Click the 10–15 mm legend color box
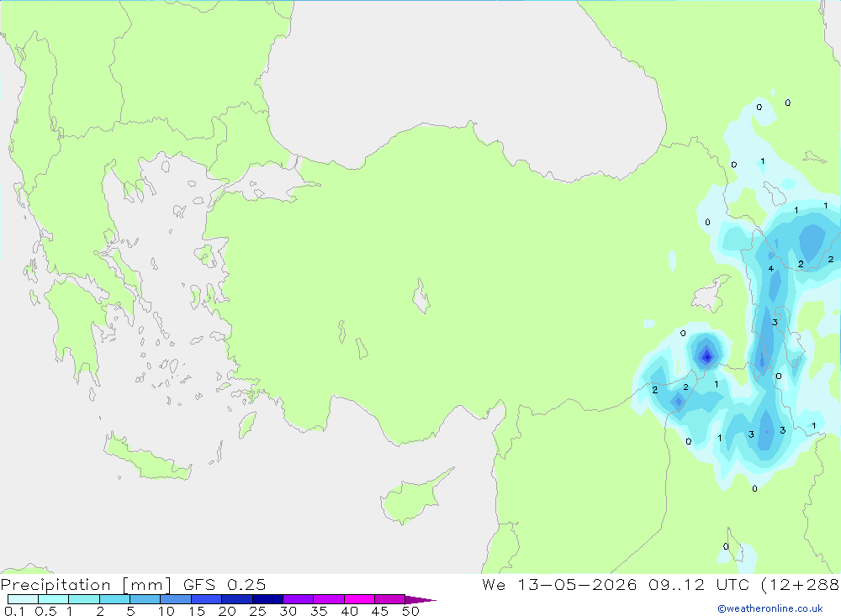The height and width of the screenshot is (616, 841). [x=176, y=599]
